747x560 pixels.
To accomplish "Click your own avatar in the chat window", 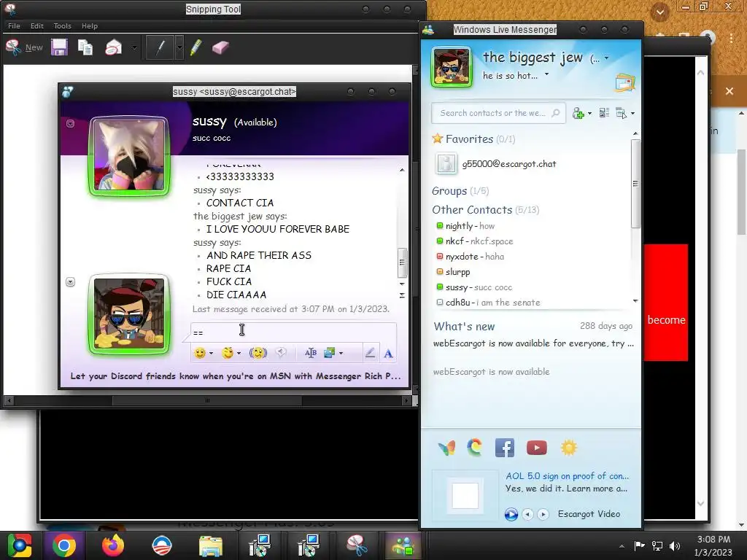I will coord(128,314).
